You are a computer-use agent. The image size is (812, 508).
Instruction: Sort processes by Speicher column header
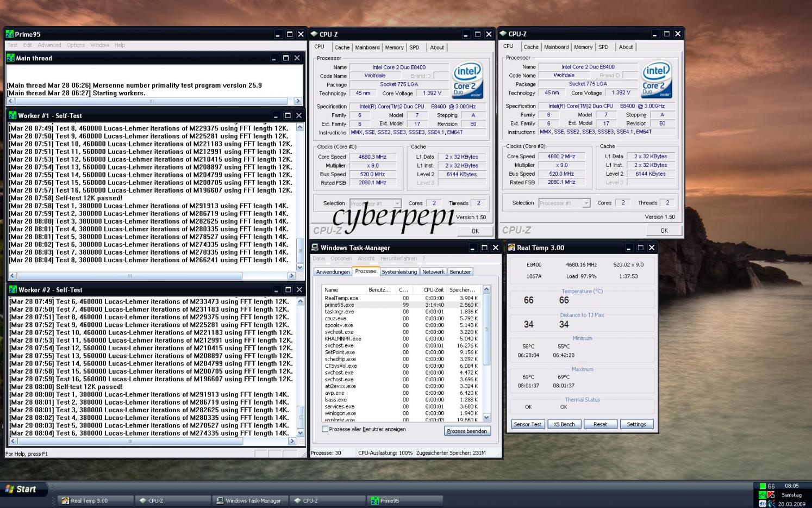pos(465,290)
